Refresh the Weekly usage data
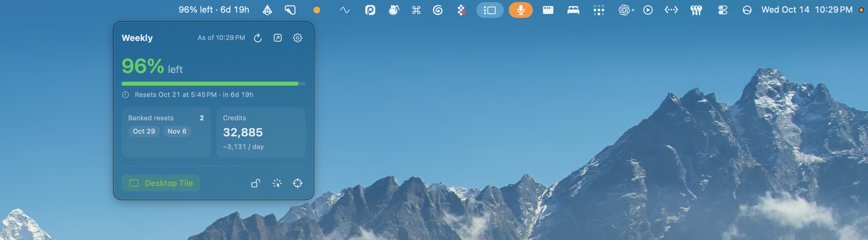Image resolution: width=868 pixels, height=240 pixels. click(x=258, y=38)
